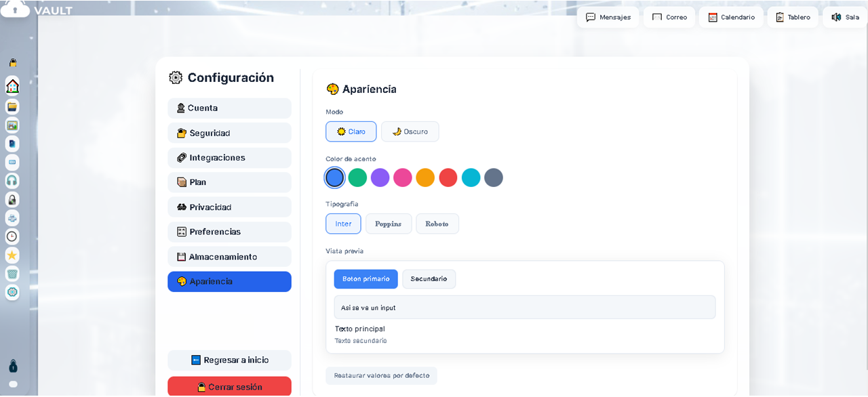This screenshot has height=397, width=868.
Task: Click the 'Texto secundario' preview text
Action: [361, 341]
